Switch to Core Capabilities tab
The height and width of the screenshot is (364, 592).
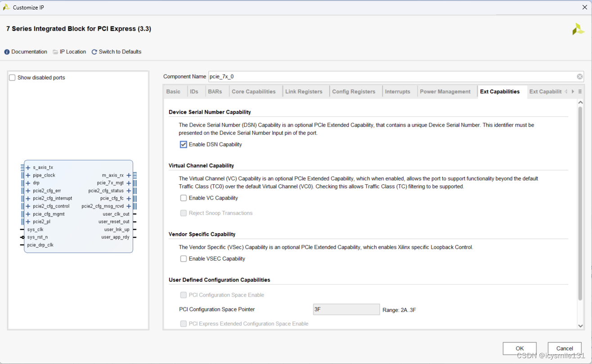[254, 92]
